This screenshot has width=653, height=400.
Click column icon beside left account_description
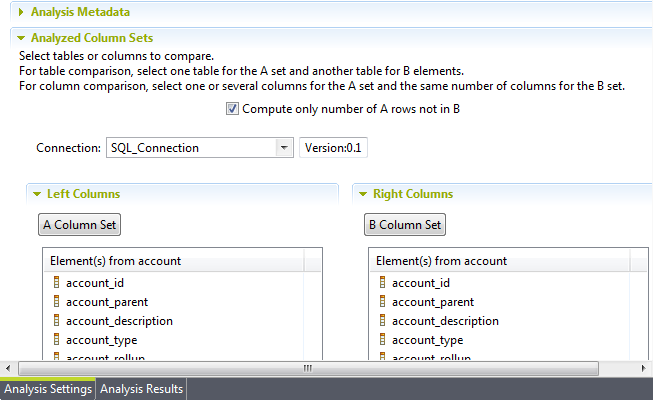tap(57, 321)
